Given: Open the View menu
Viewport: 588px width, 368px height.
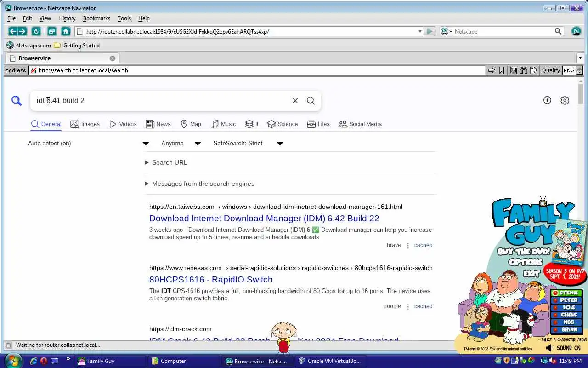Looking at the screenshot, I should pyautogui.click(x=45, y=18).
